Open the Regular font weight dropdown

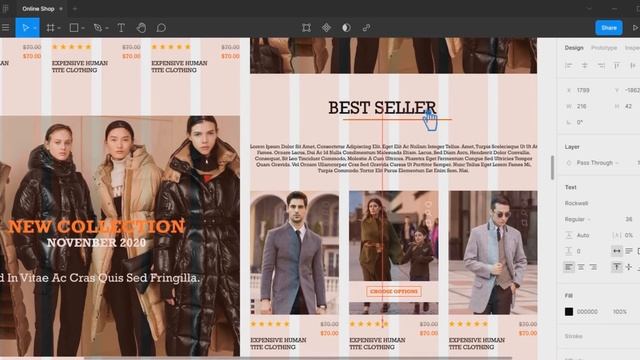pyautogui.click(x=578, y=219)
